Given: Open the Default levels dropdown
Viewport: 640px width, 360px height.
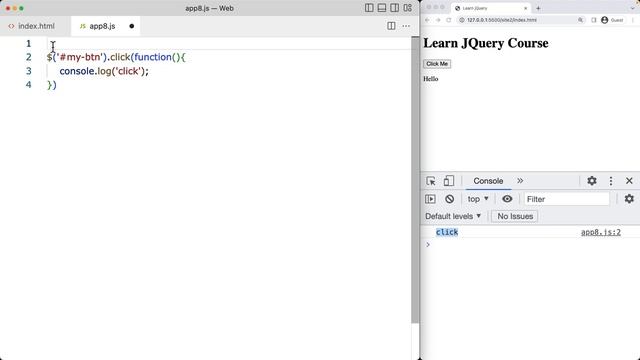Looking at the screenshot, I should pos(453,216).
